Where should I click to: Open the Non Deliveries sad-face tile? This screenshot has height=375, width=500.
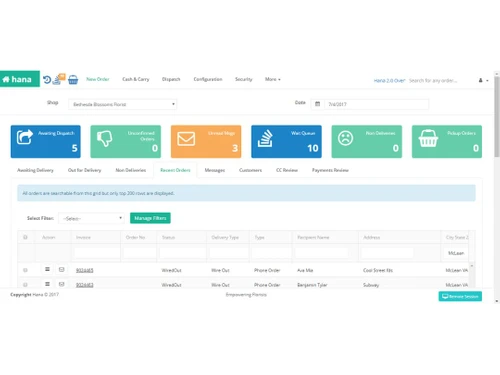(x=367, y=141)
